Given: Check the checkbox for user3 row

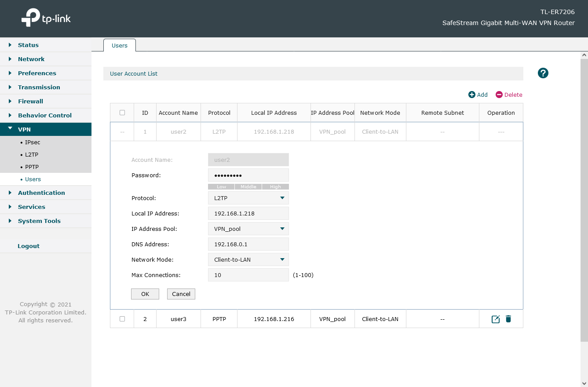Looking at the screenshot, I should click(122, 319).
